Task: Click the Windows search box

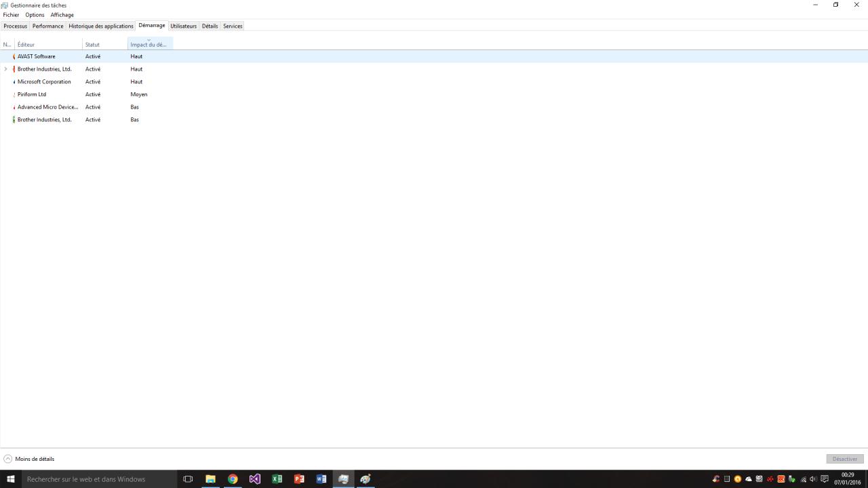Action: pos(99,479)
